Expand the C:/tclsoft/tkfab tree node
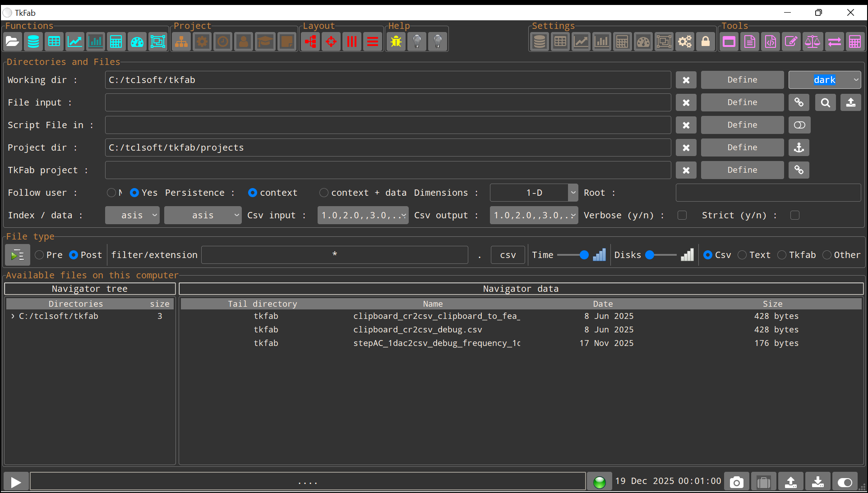Image resolution: width=868 pixels, height=493 pixels. click(13, 316)
